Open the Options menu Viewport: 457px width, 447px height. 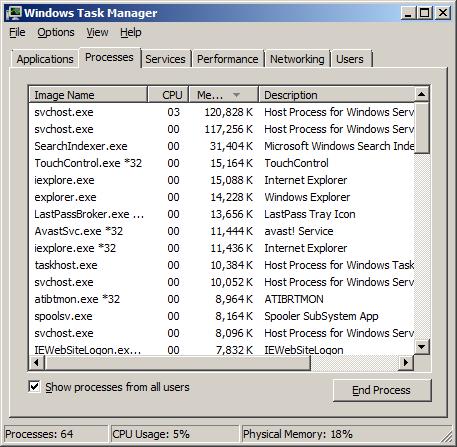click(x=56, y=32)
